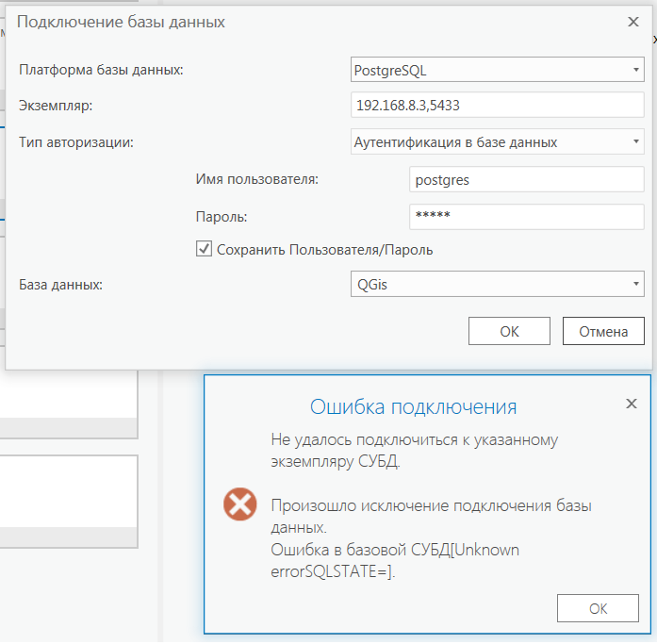Screen dimensions: 657x644
Task: Dismiss the error message with OK
Action: (598, 609)
